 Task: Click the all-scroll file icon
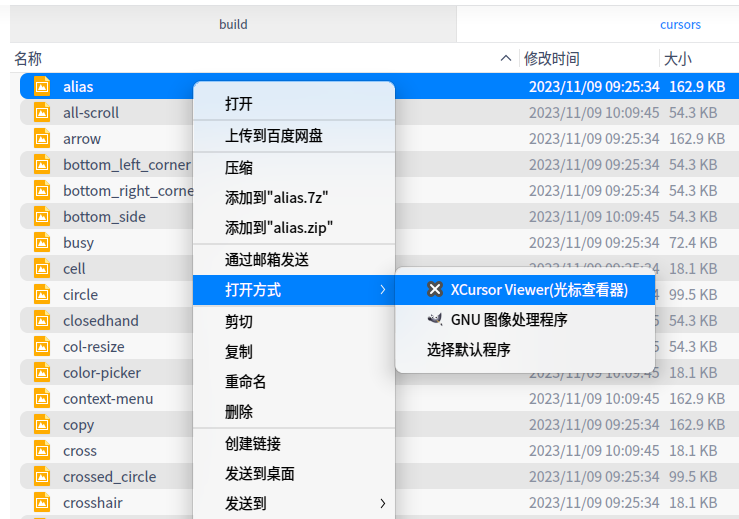(x=42, y=113)
